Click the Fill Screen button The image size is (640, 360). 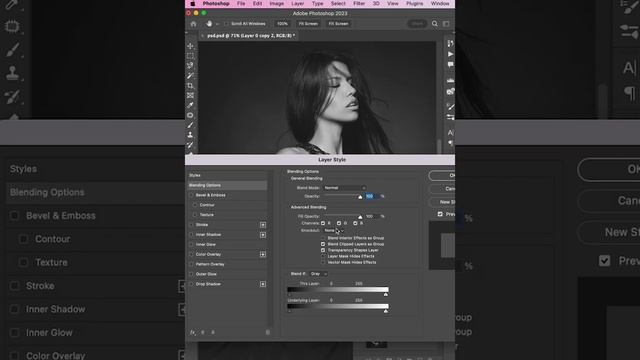338,24
